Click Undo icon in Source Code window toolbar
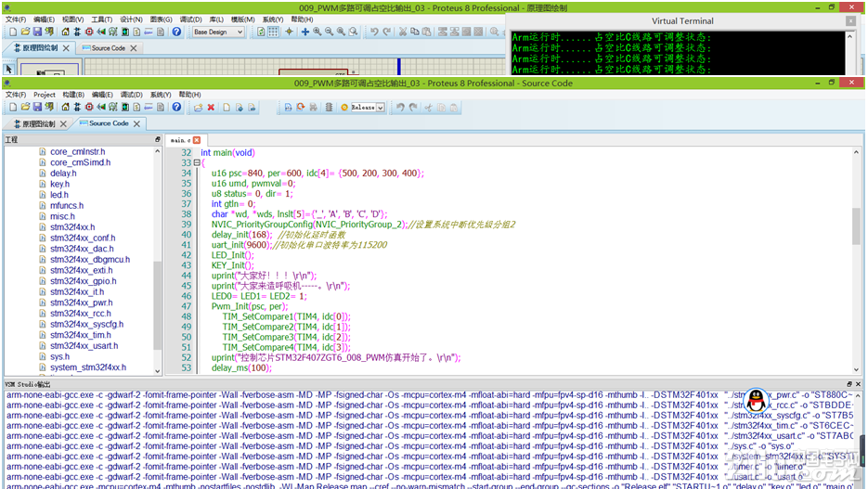Screen dimensions: 868x489 click(x=400, y=108)
